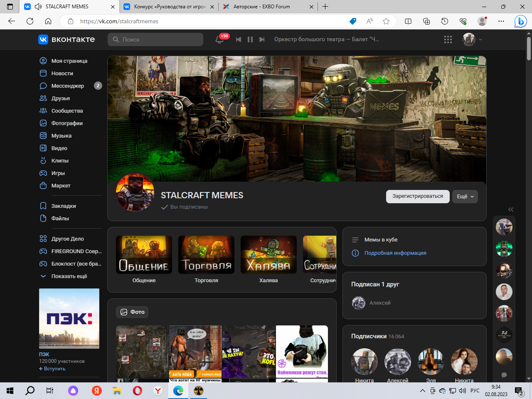Screen dimensions: 532x399
Task: Skip to next track in VK player
Action: pyautogui.click(x=262, y=39)
